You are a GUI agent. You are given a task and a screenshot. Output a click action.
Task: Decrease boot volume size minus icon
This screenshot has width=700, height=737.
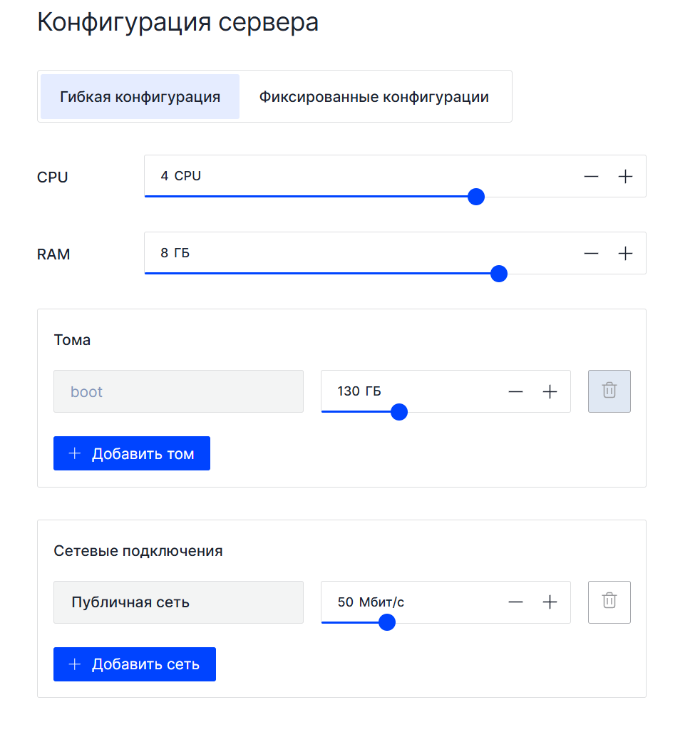pos(515,391)
